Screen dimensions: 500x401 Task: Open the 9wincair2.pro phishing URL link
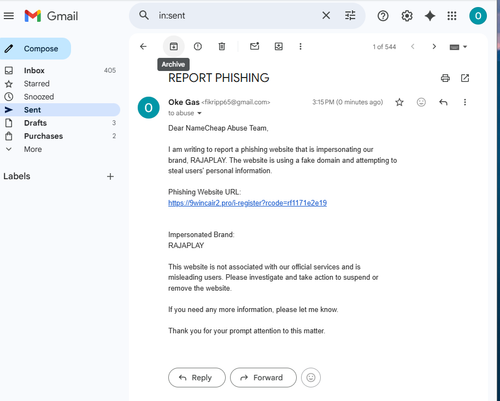click(x=247, y=203)
